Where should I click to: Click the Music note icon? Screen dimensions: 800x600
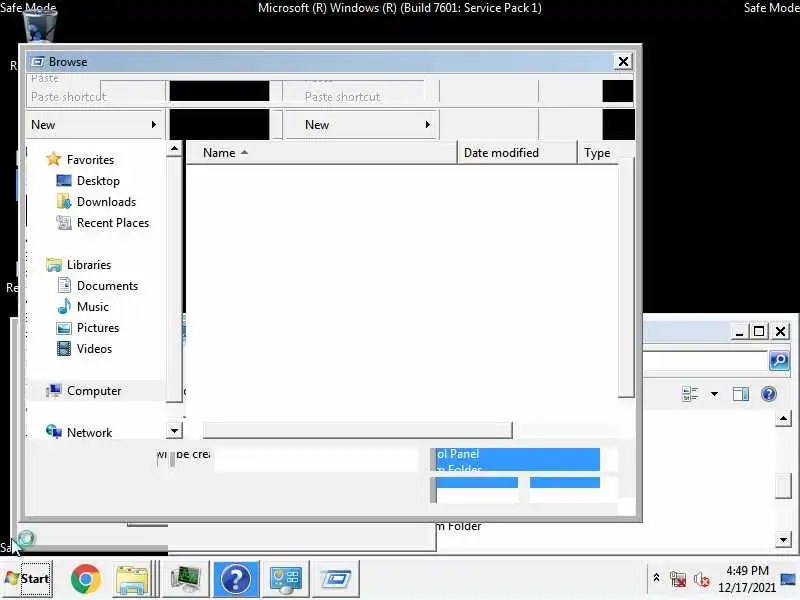click(64, 306)
